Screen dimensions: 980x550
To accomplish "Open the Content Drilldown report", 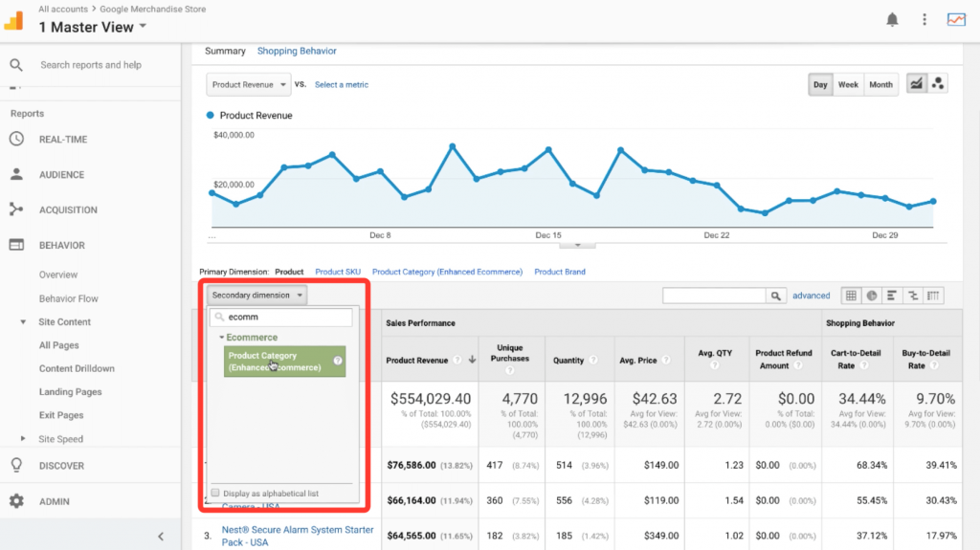I will pyautogui.click(x=77, y=368).
